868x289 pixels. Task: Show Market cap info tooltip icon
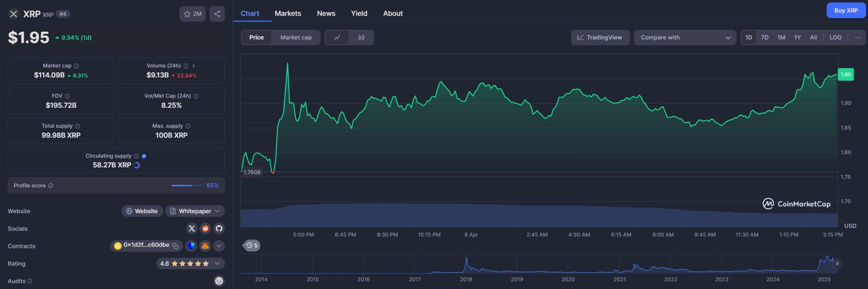pyautogui.click(x=77, y=66)
